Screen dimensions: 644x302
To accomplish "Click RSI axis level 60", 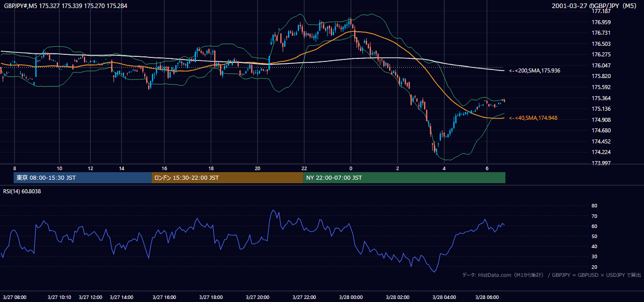I will click(594, 226).
